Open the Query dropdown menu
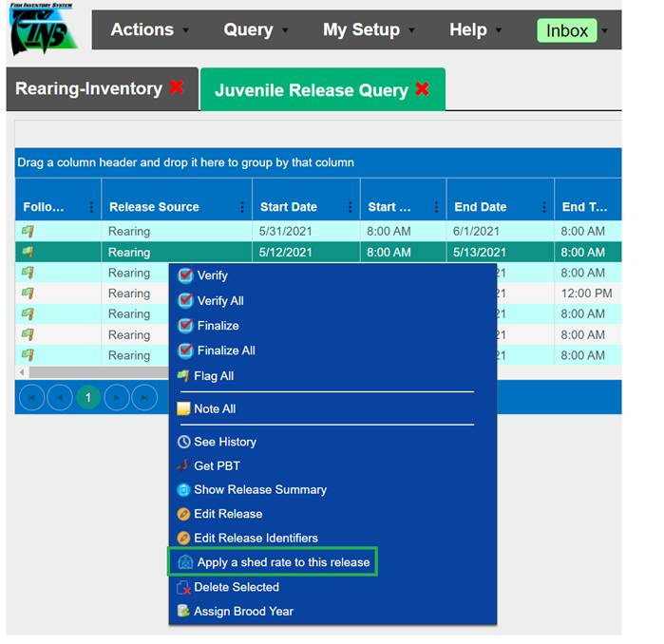The width and height of the screenshot is (664, 644). [x=256, y=30]
